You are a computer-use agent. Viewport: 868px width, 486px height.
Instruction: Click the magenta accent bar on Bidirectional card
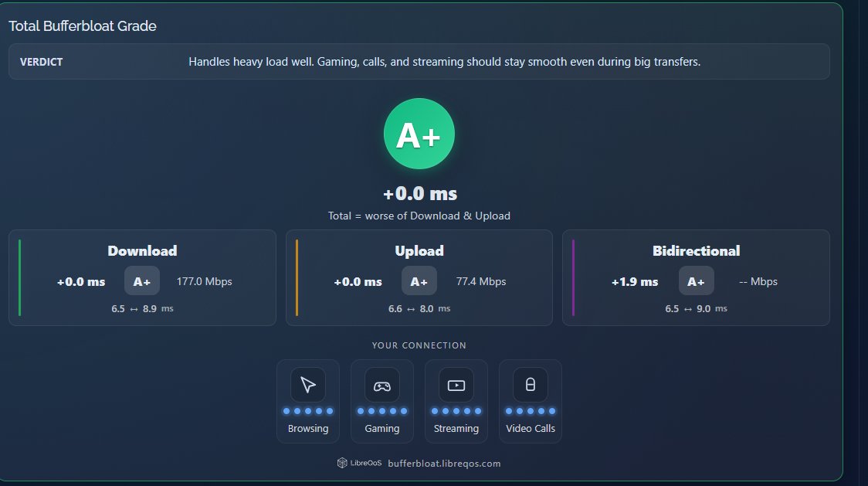point(574,277)
